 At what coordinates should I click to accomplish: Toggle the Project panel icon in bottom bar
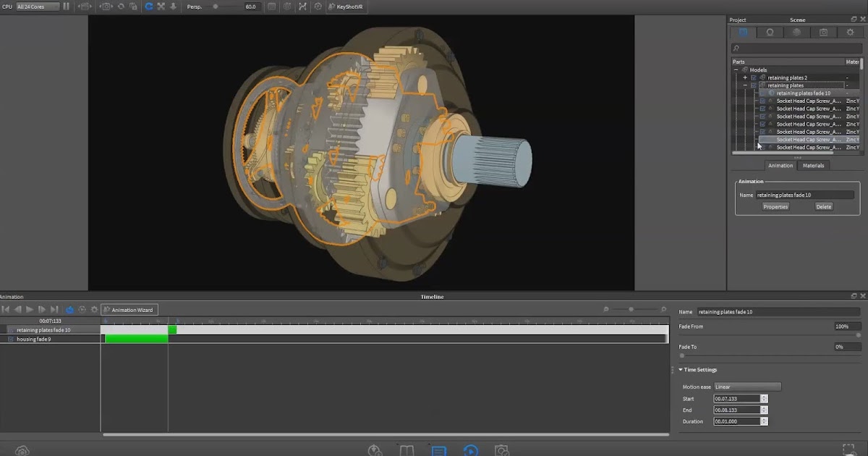(438, 450)
